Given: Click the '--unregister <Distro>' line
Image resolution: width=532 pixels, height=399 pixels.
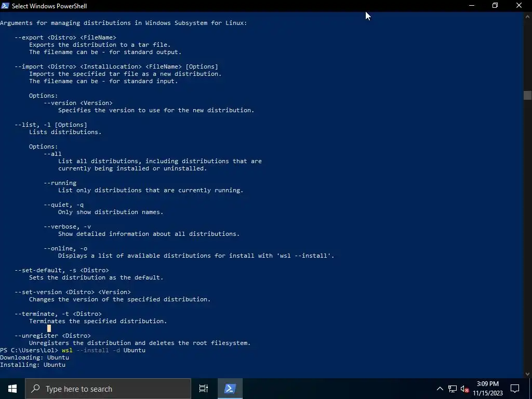Looking at the screenshot, I should click(x=52, y=336).
